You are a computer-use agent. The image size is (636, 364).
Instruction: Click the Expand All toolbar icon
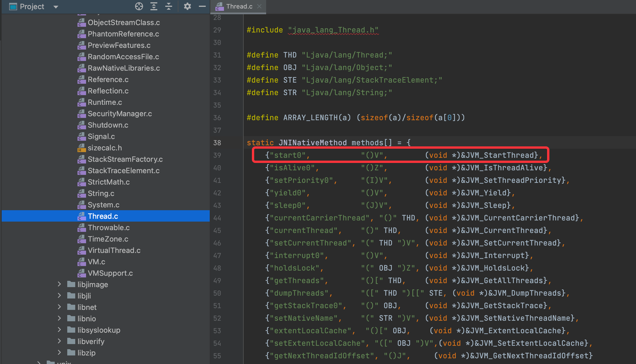[x=154, y=6]
